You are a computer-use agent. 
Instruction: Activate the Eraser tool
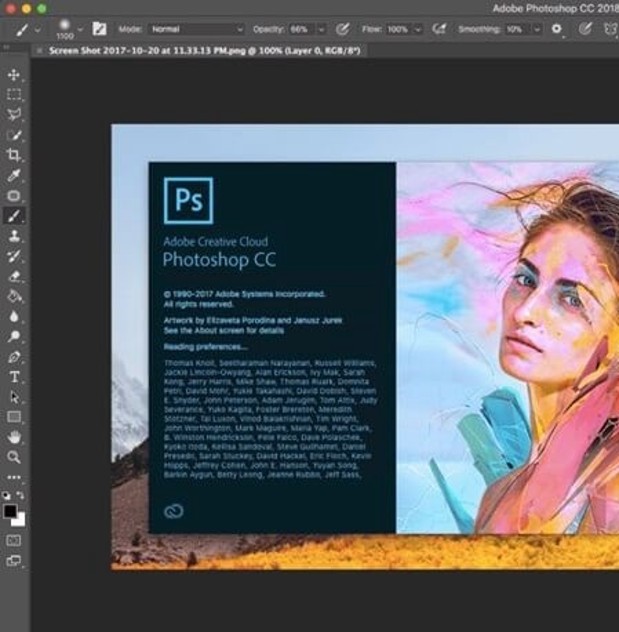pos(14,276)
